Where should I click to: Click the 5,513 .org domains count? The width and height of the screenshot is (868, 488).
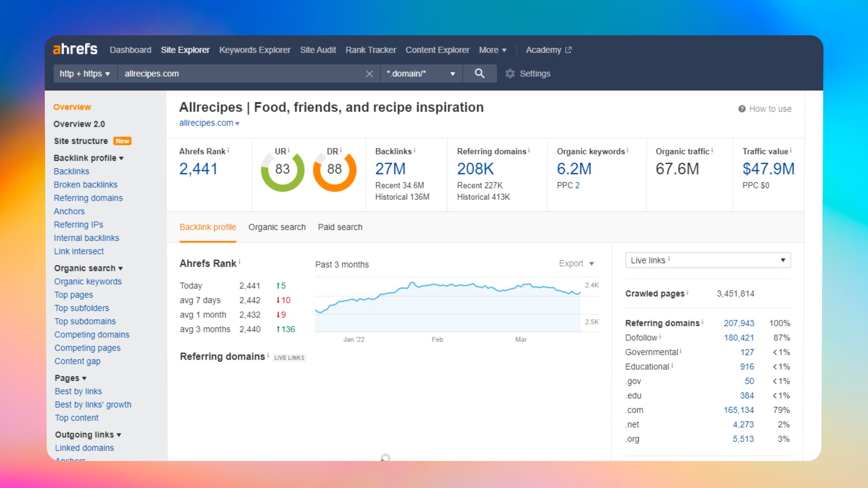pyautogui.click(x=743, y=439)
